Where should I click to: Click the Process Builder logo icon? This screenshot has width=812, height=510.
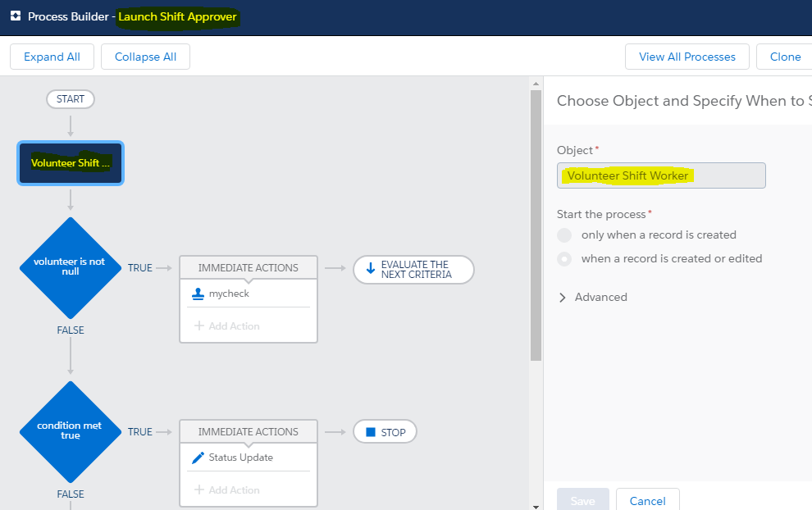[16, 16]
